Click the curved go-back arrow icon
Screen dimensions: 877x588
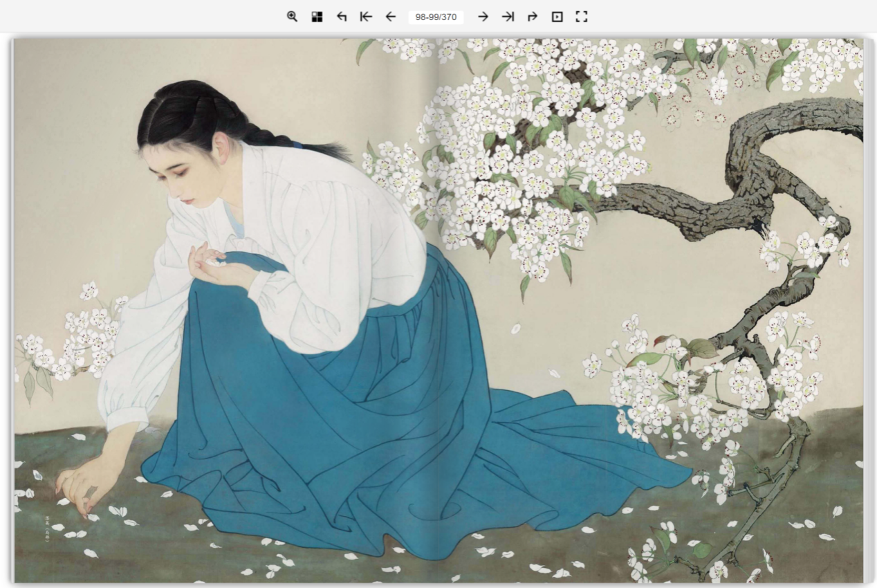342,17
